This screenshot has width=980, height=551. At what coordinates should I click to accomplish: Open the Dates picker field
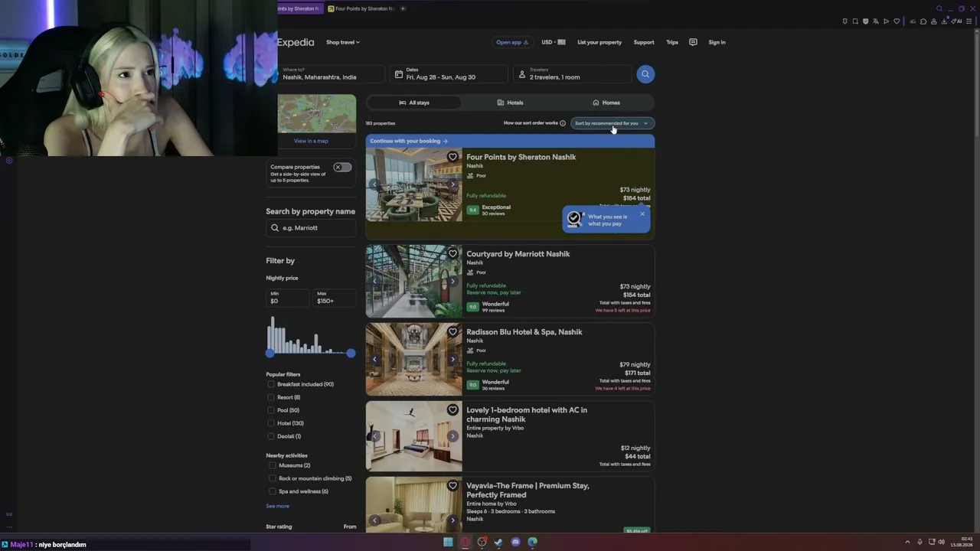[x=449, y=74]
